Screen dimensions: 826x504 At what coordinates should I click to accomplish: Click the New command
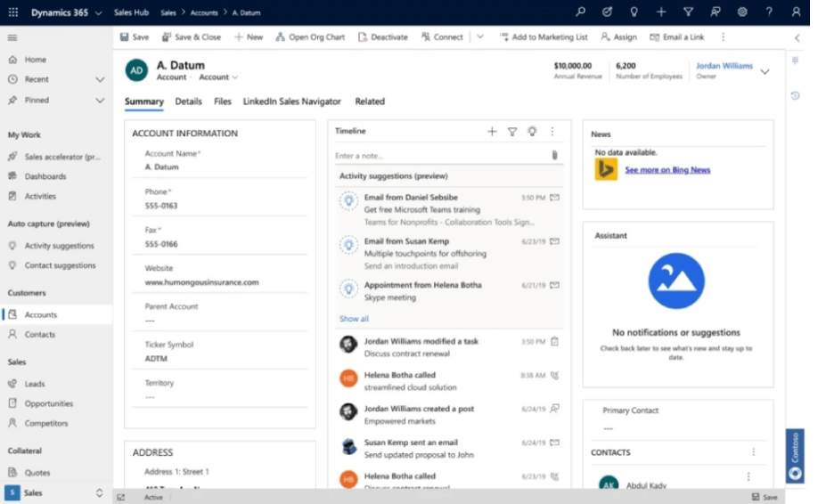[x=249, y=37]
